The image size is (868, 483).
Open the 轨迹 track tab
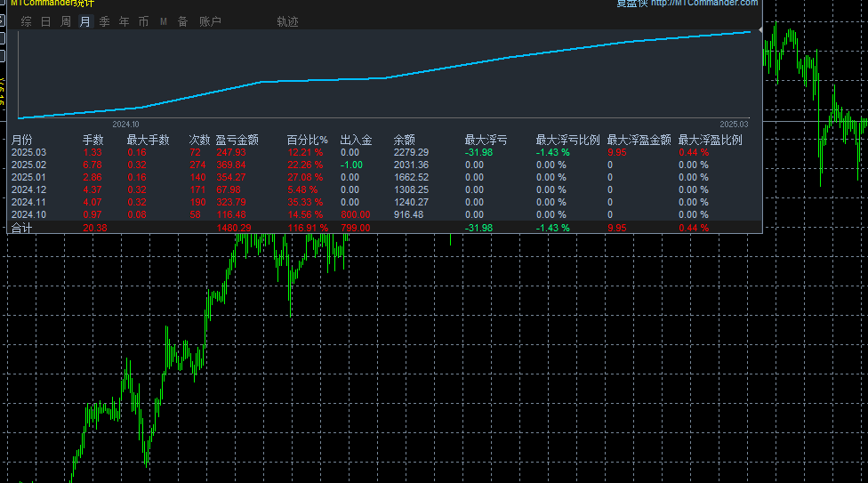click(287, 21)
